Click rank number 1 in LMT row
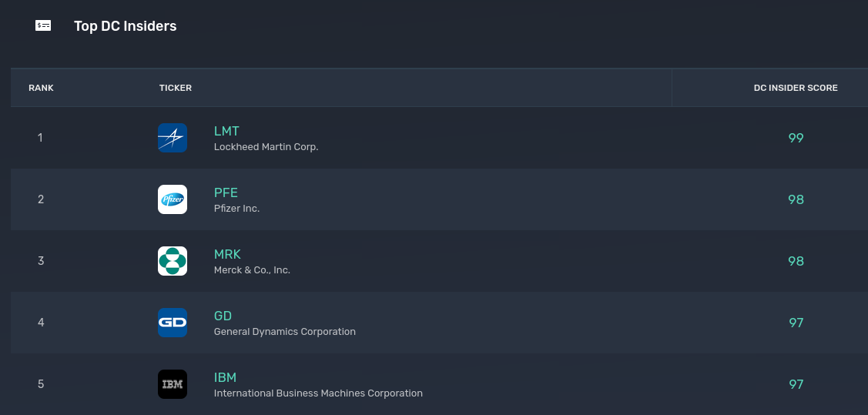The image size is (868, 415). coord(40,138)
